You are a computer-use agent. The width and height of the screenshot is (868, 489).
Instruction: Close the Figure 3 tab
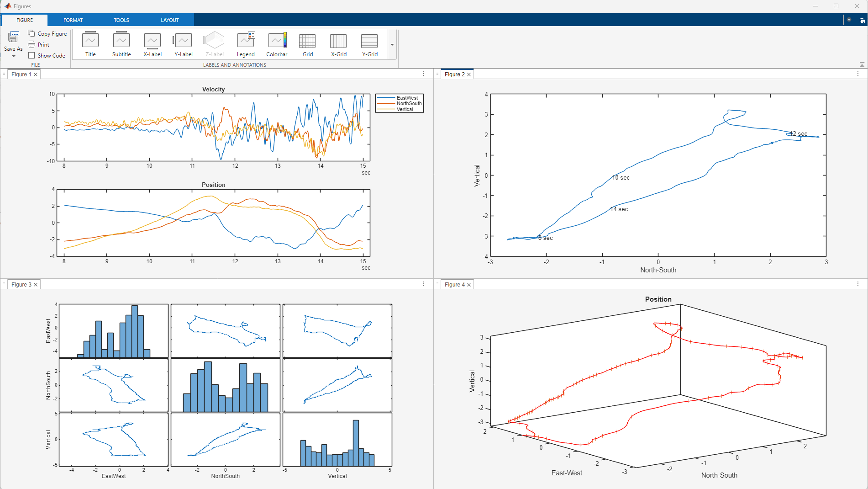click(x=36, y=285)
